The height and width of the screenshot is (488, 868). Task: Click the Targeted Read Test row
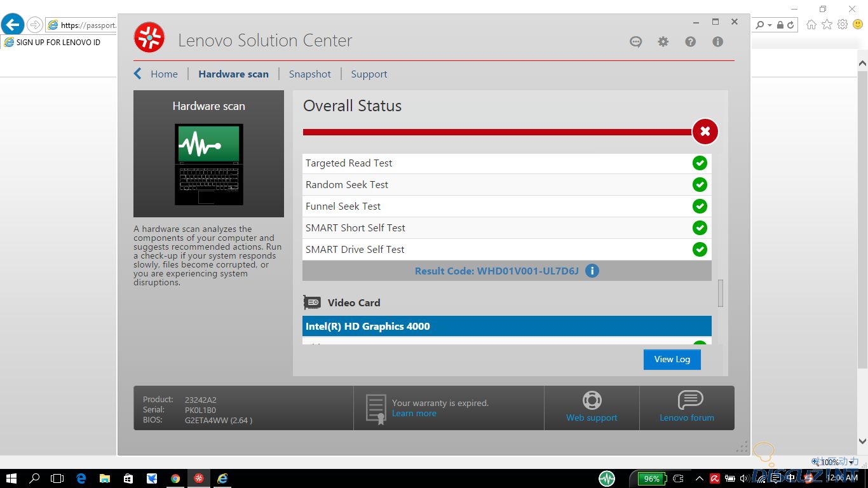[507, 163]
